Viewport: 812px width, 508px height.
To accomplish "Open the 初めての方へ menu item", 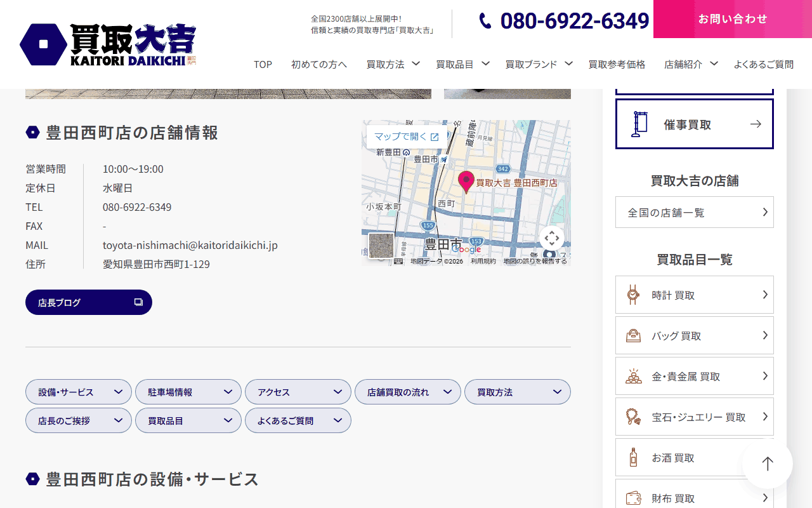I will click(x=319, y=64).
